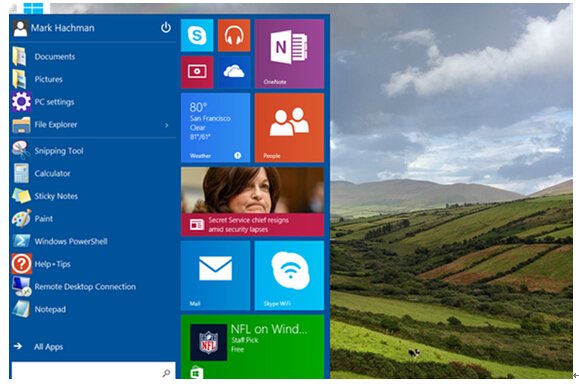The height and width of the screenshot is (384, 579).
Task: Open the Pictures folder
Action: coord(93,79)
